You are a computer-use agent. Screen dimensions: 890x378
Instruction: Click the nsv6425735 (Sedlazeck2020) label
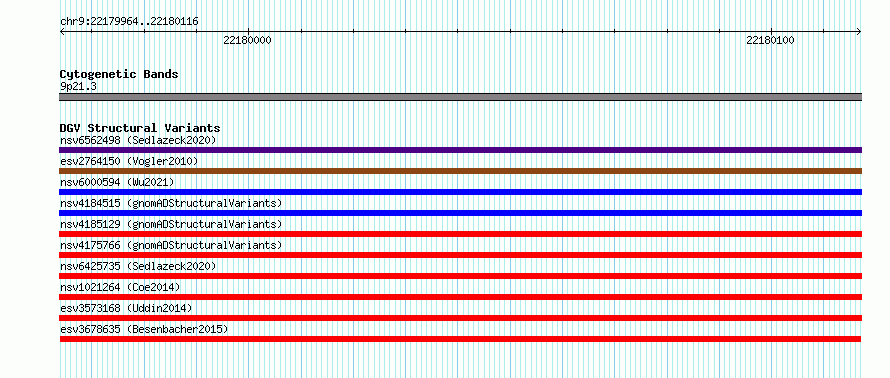(x=138, y=266)
